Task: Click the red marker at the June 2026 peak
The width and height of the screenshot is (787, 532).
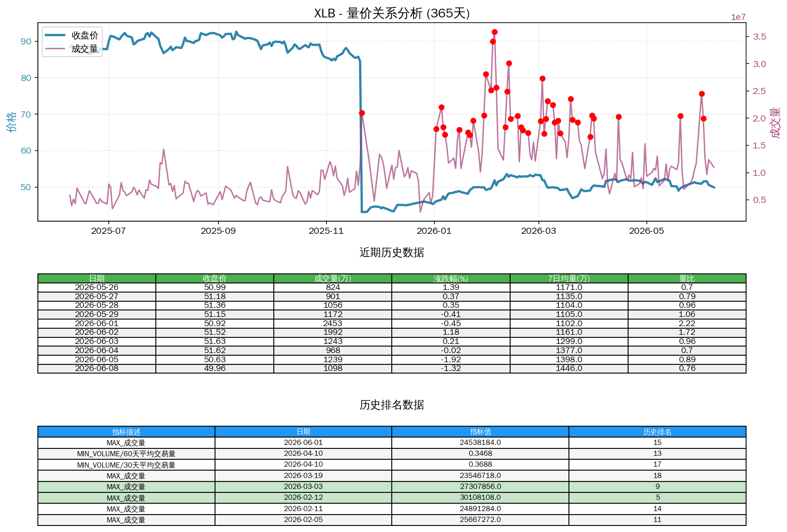Action: tap(702, 94)
